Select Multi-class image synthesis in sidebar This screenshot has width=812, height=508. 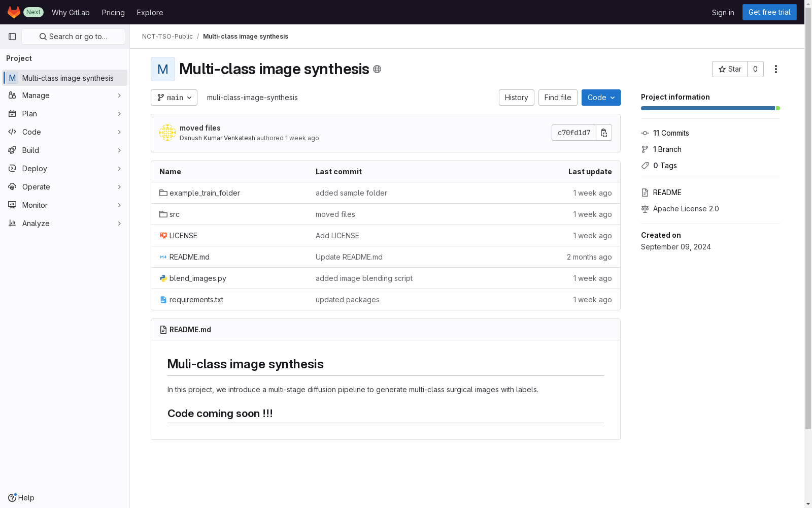(x=64, y=78)
